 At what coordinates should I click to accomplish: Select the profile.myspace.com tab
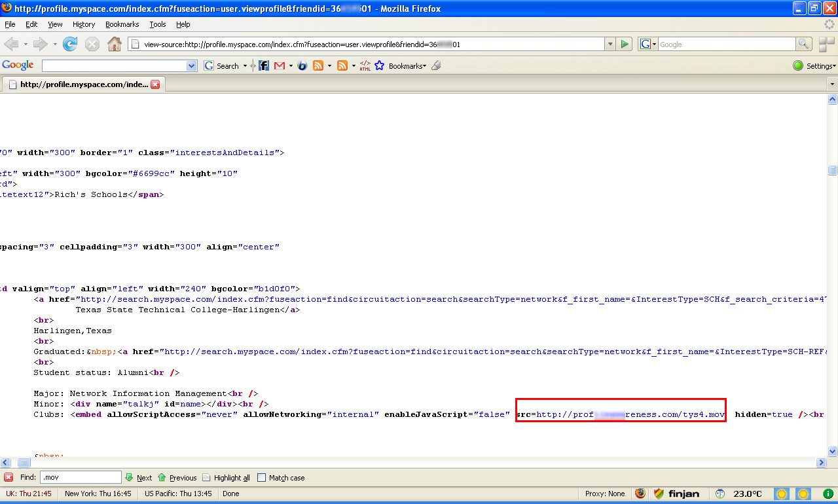pos(83,84)
